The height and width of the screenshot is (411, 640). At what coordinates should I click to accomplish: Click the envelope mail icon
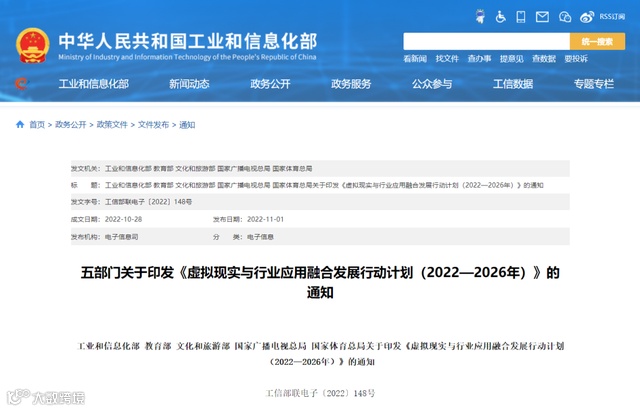542,17
